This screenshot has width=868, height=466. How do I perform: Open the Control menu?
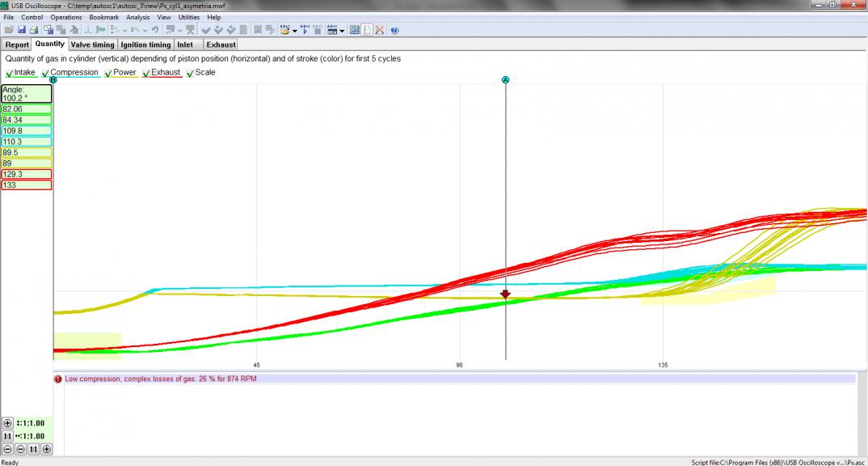(32, 17)
